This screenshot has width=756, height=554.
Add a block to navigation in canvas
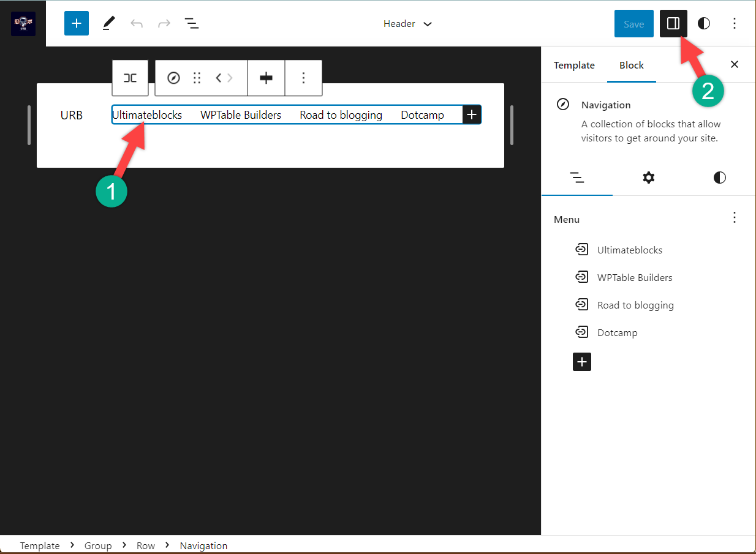tap(472, 114)
